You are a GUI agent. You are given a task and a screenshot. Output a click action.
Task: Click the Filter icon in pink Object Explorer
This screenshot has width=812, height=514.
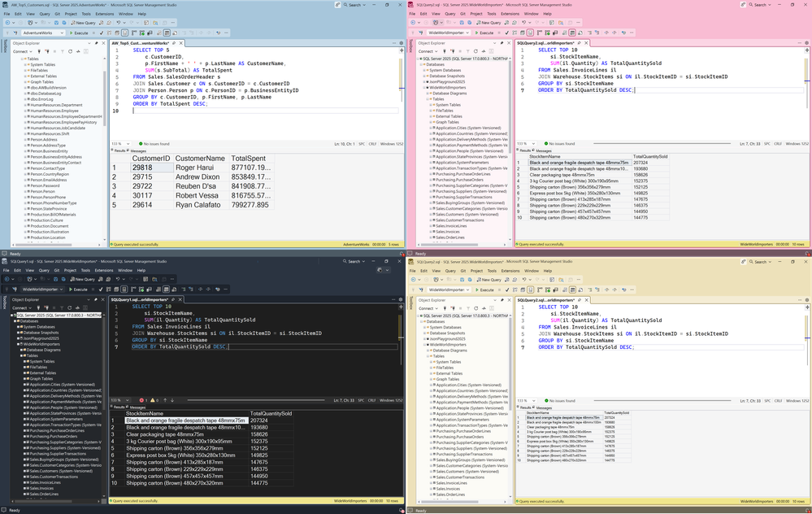click(468, 51)
